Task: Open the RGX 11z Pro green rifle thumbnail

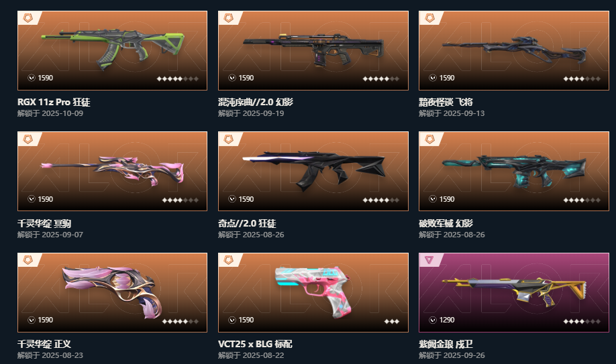Action: click(x=113, y=49)
